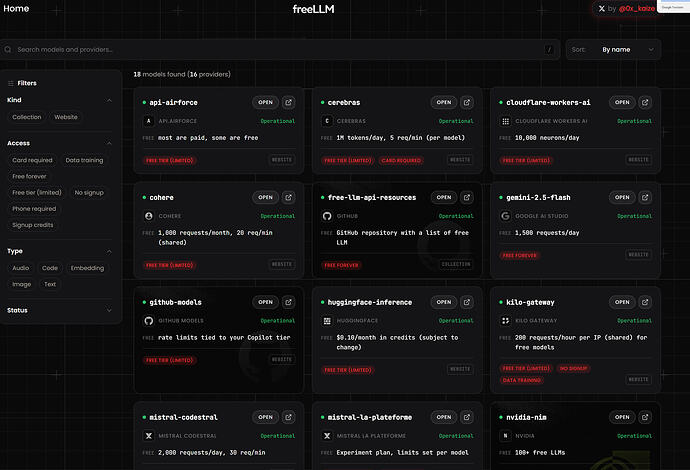The height and width of the screenshot is (470, 690).
Task: Open external link icon for api-airforce
Action: pyautogui.click(x=288, y=102)
